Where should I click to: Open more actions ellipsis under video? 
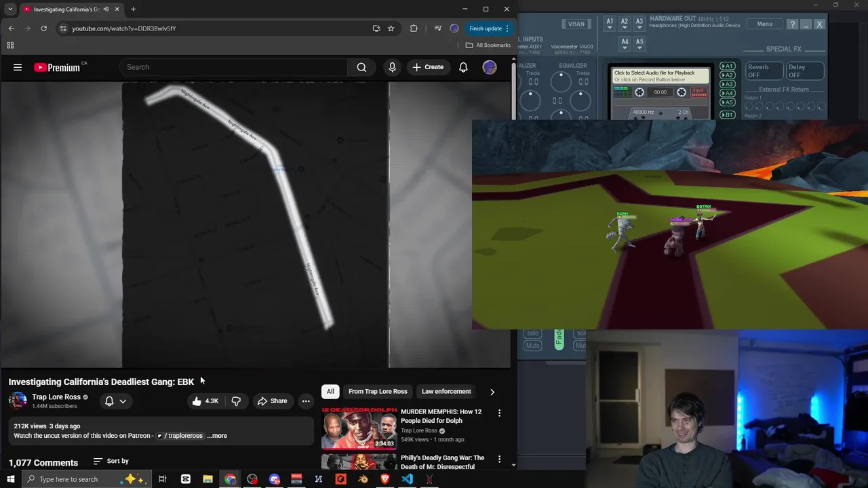coord(306,401)
